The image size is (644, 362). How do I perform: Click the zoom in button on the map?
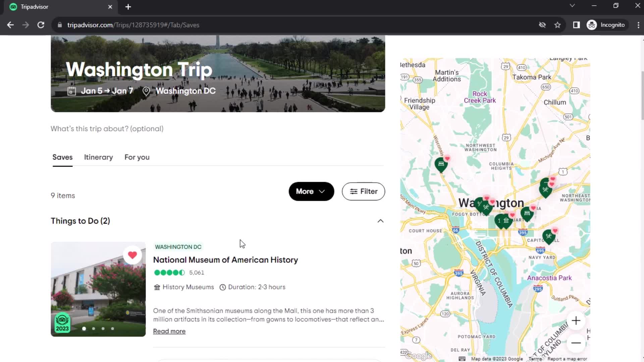point(576,320)
